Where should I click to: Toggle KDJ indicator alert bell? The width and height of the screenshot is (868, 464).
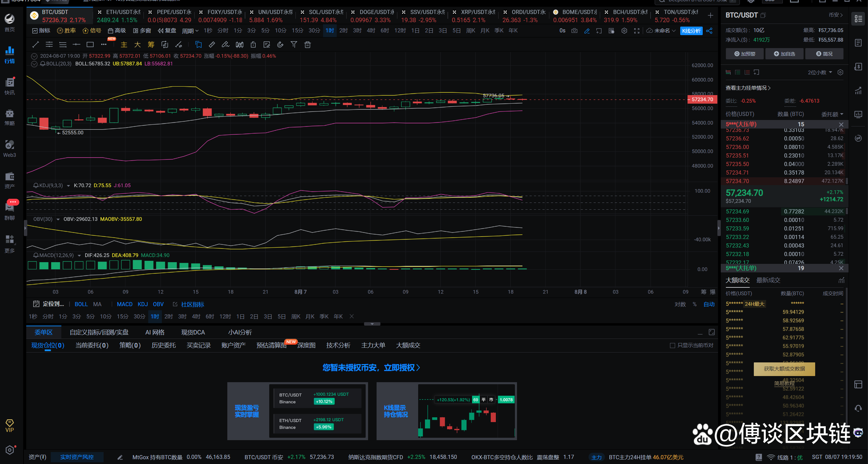click(x=36, y=185)
